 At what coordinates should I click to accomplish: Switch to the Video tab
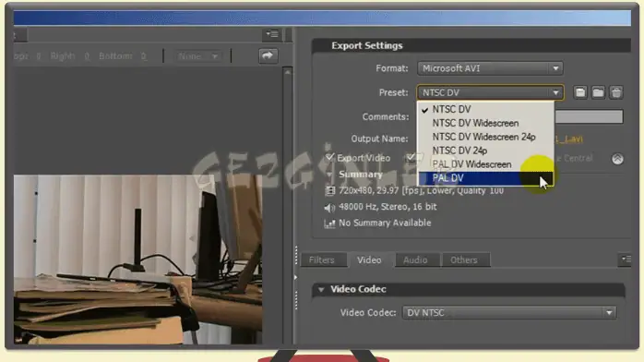(369, 260)
